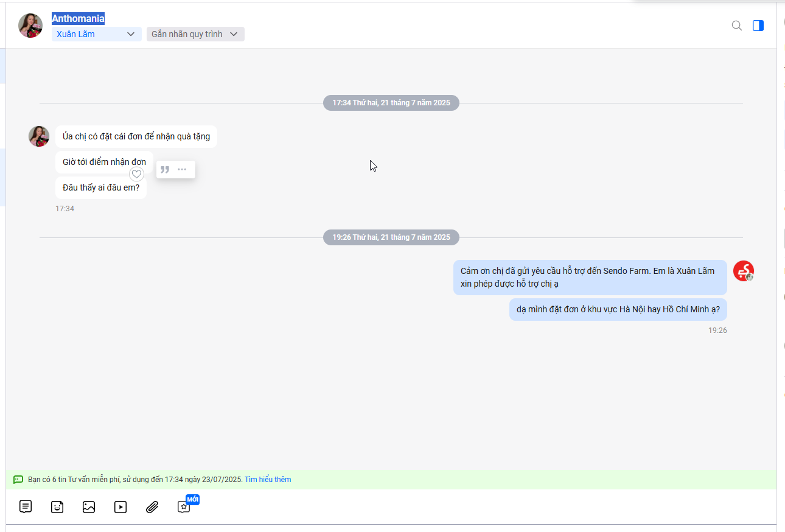This screenshot has width=785, height=532.
Task: Click the 19:26 Thứ hai date separator label
Action: click(x=391, y=237)
